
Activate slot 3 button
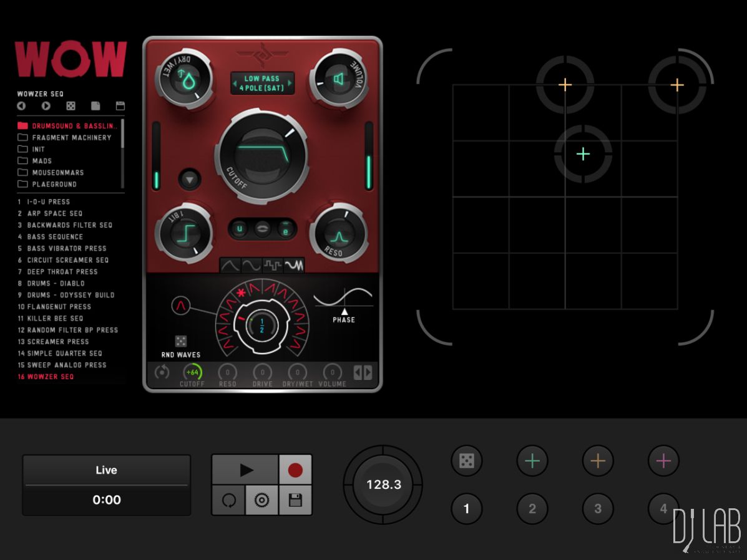tap(598, 509)
